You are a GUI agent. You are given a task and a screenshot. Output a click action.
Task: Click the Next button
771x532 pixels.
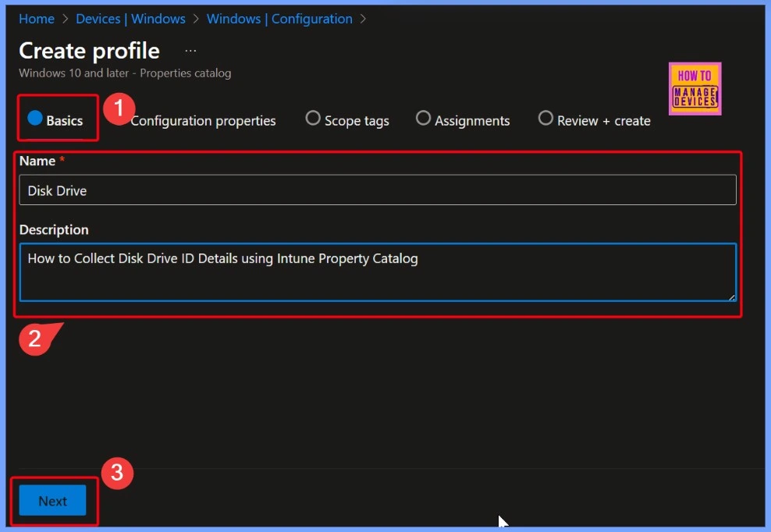pos(52,501)
